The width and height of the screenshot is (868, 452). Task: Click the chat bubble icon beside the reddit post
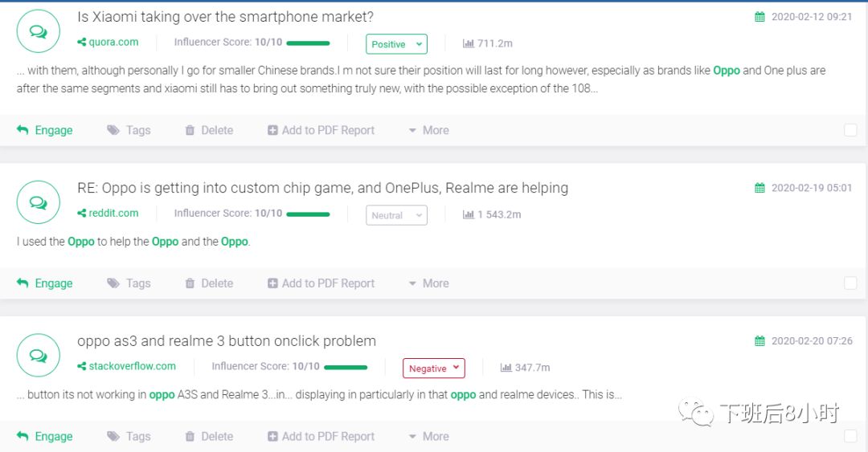point(39,202)
